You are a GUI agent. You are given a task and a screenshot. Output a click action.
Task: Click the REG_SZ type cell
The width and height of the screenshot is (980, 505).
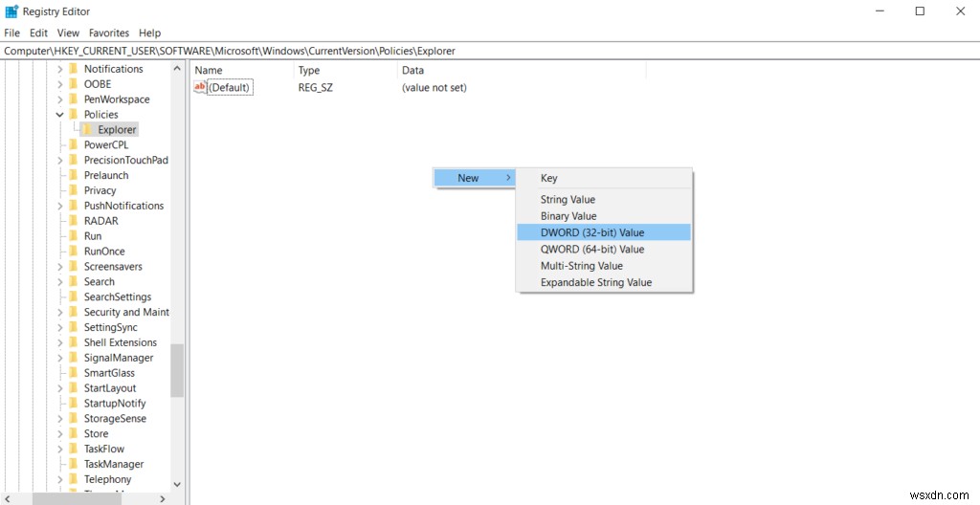316,88
